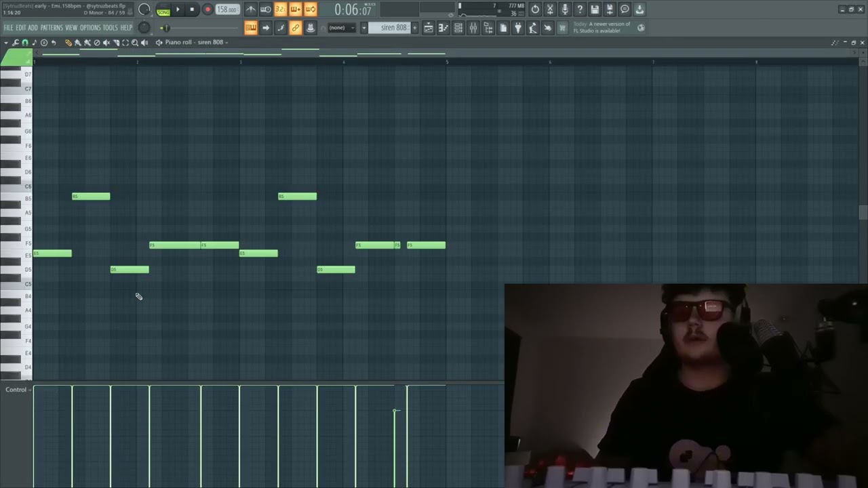Toggle overdub blend recording
Image resolution: width=868 pixels, height=488 pixels.
tap(295, 9)
